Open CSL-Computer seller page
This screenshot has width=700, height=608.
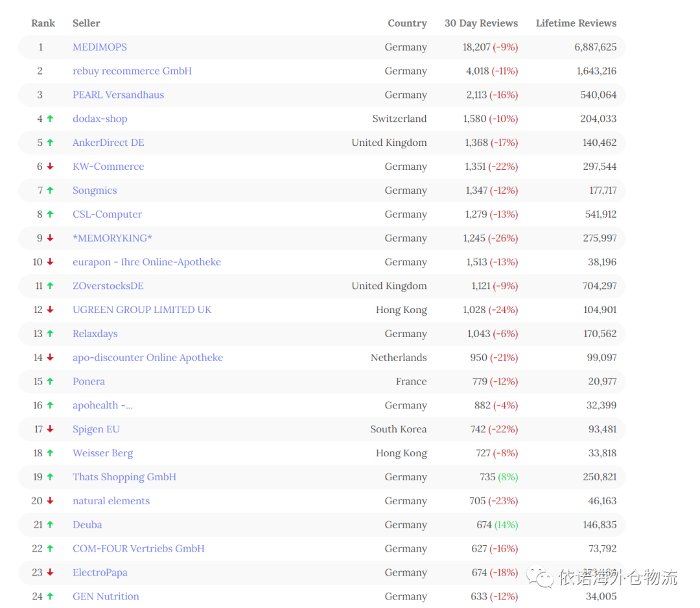pyautogui.click(x=107, y=215)
